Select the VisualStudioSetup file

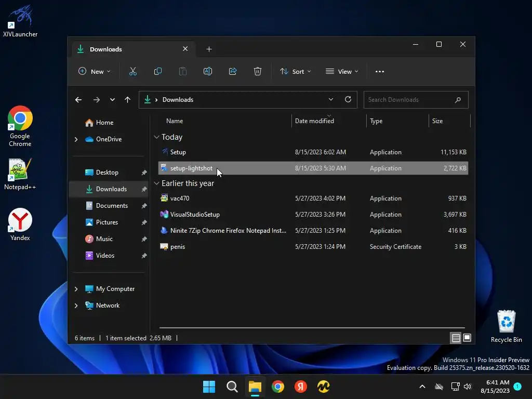click(313, 215)
